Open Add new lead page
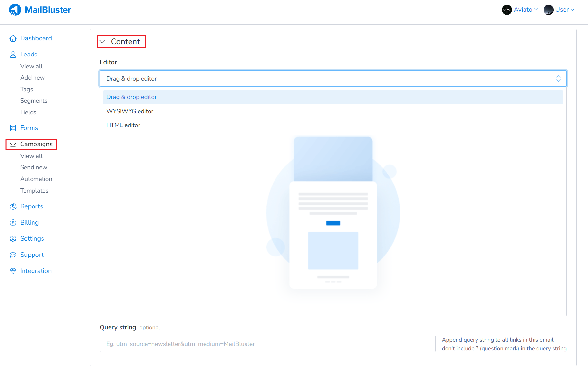 [32, 78]
